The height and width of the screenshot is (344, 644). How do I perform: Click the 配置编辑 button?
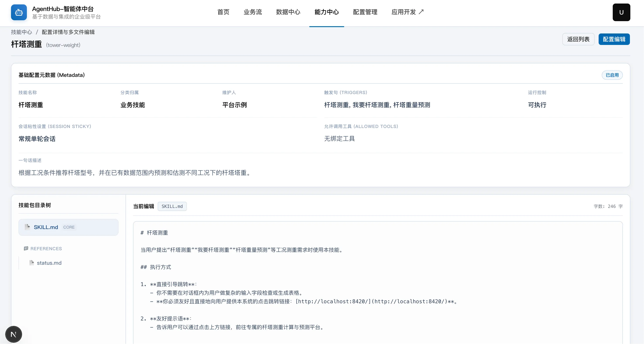[x=614, y=39]
